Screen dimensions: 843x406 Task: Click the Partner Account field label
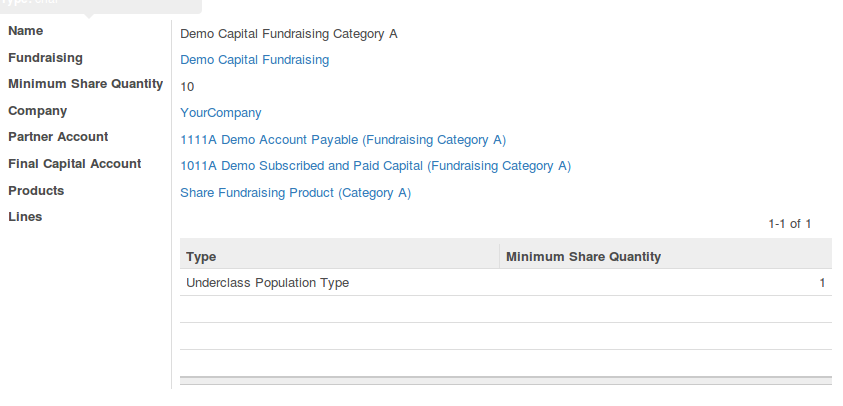click(x=58, y=137)
